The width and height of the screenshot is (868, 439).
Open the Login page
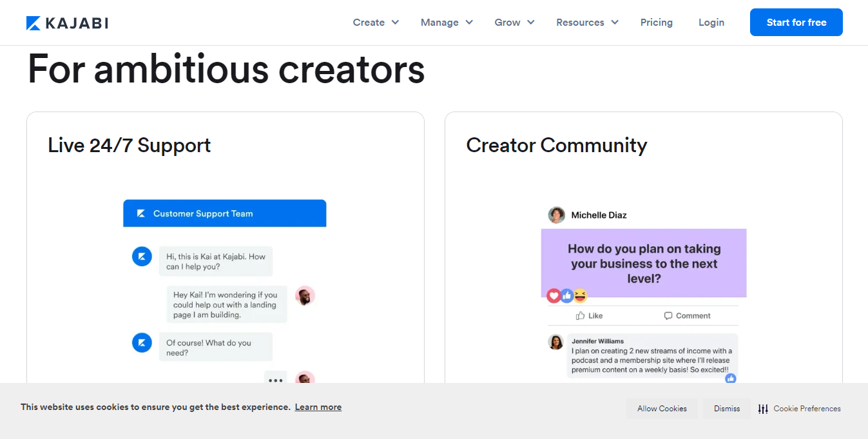pyautogui.click(x=711, y=23)
